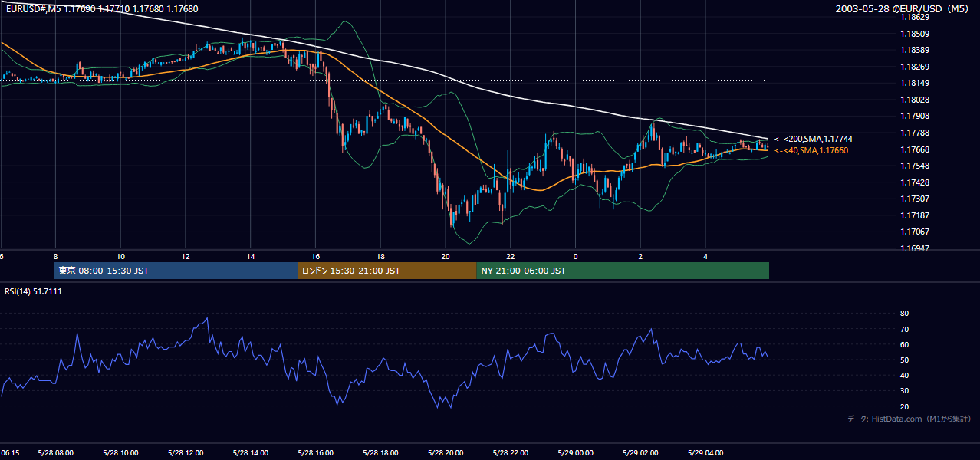Image resolution: width=980 pixels, height=460 pixels.
Task: Select the ロンドン 15:30-21:00 JST session bar
Action: tap(387, 271)
